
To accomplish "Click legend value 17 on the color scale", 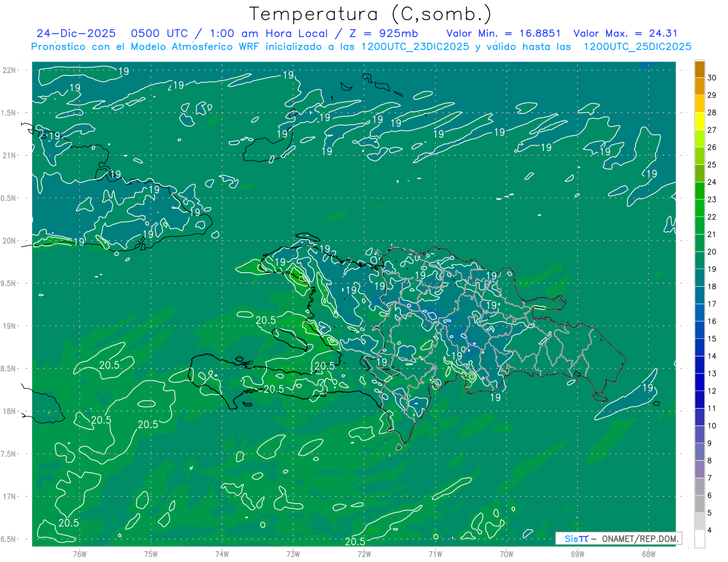I will (x=712, y=304).
